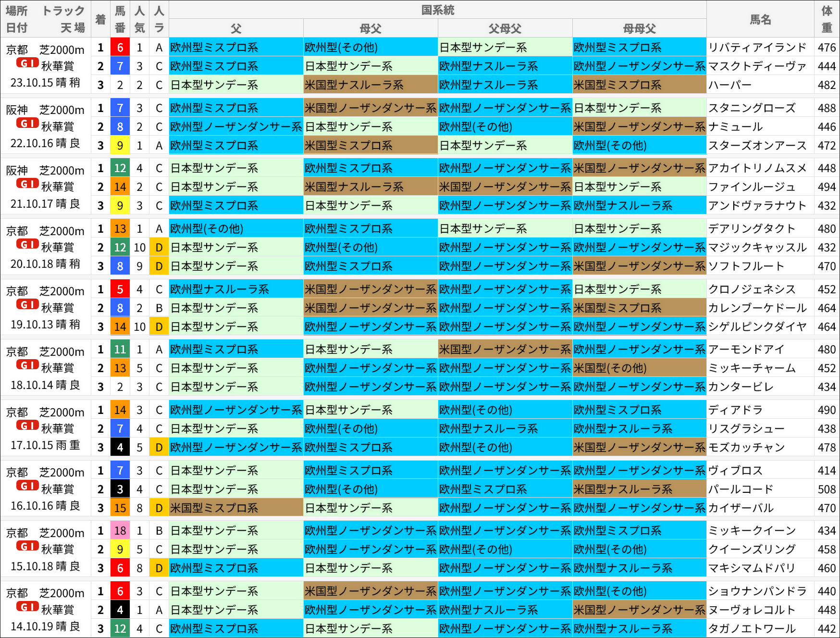The height and width of the screenshot is (638, 840).
Task: Select horse name ハーパー
Action: [x=730, y=85]
